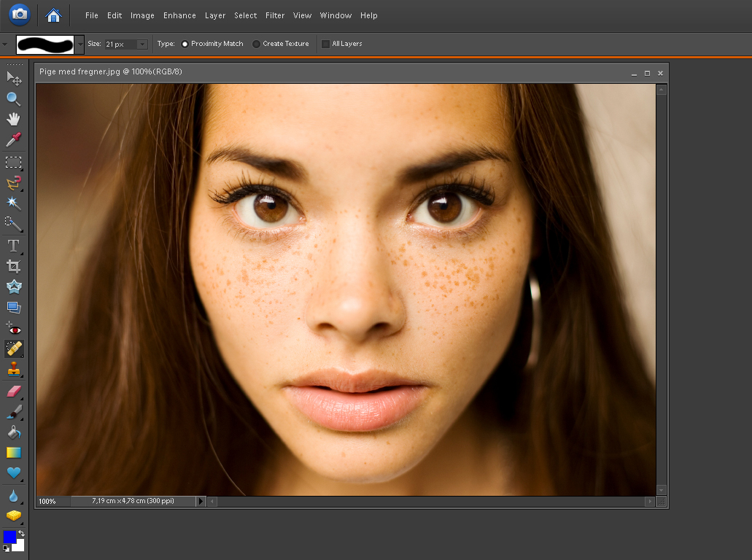The height and width of the screenshot is (560, 752).
Task: Pick the Eyedropper tool
Action: click(13, 139)
